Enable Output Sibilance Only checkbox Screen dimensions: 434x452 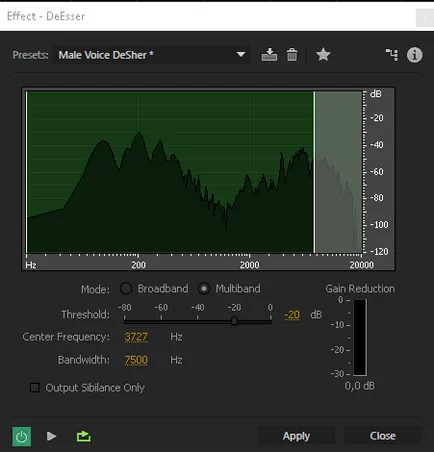click(x=35, y=388)
